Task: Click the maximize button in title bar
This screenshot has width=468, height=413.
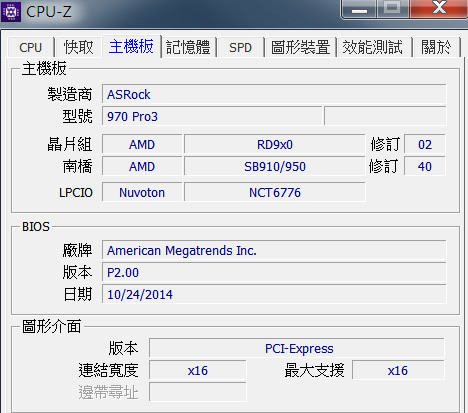Action: (x=392, y=9)
